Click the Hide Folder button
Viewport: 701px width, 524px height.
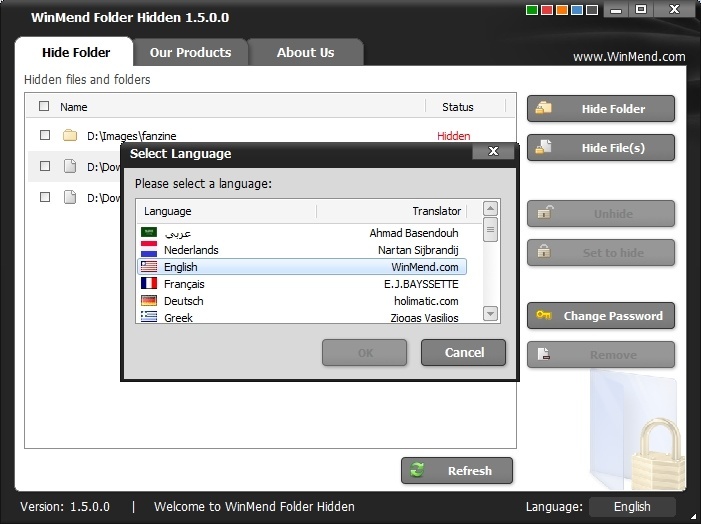tap(600, 109)
